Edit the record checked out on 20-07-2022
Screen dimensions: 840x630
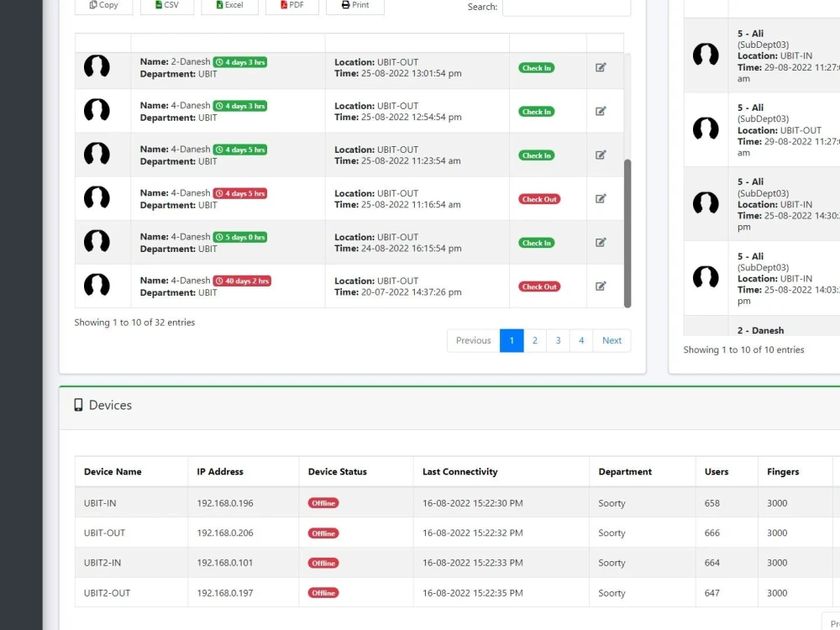601,286
